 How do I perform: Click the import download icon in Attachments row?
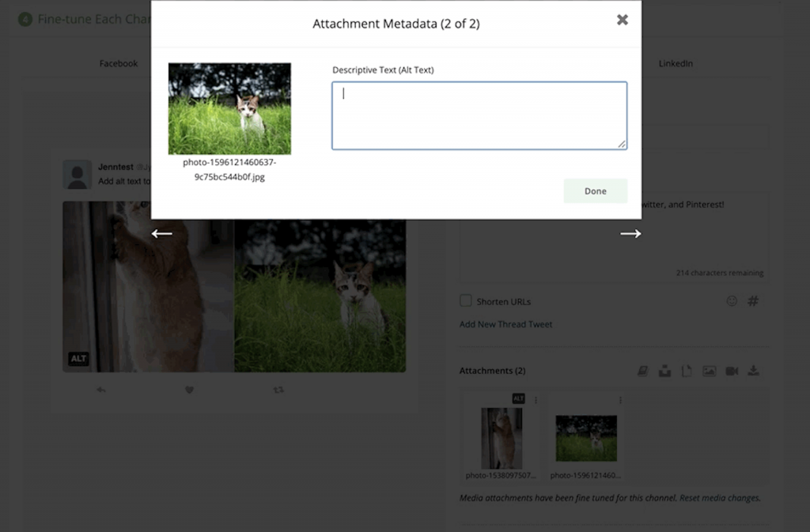click(753, 370)
